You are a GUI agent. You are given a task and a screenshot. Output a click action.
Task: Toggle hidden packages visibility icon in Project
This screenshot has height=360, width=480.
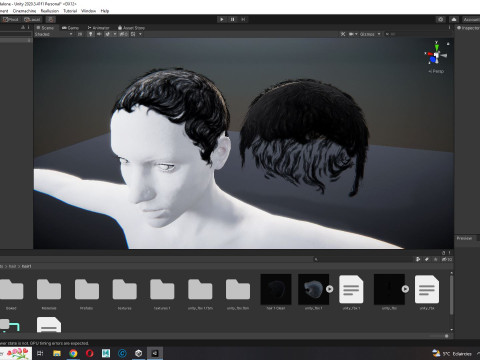coord(447,259)
